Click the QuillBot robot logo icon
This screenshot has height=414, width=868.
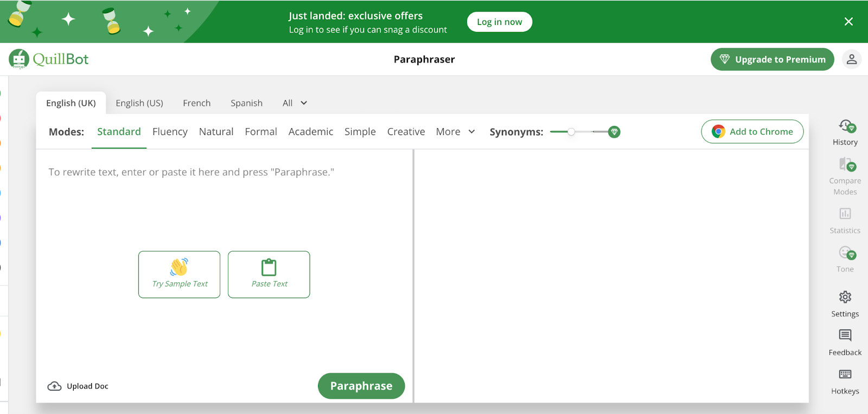19,59
